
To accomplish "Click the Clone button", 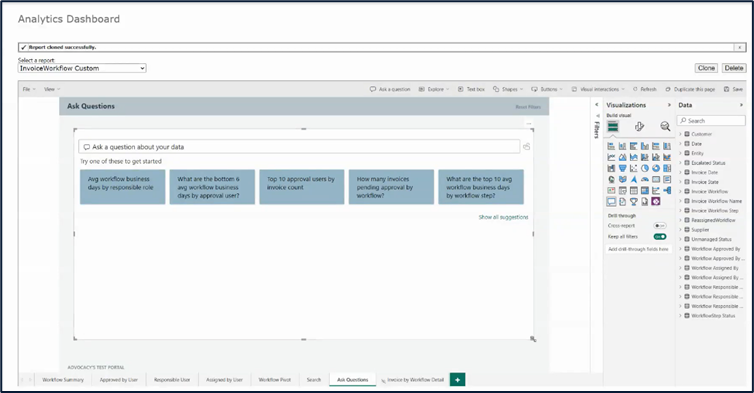I will tap(706, 68).
